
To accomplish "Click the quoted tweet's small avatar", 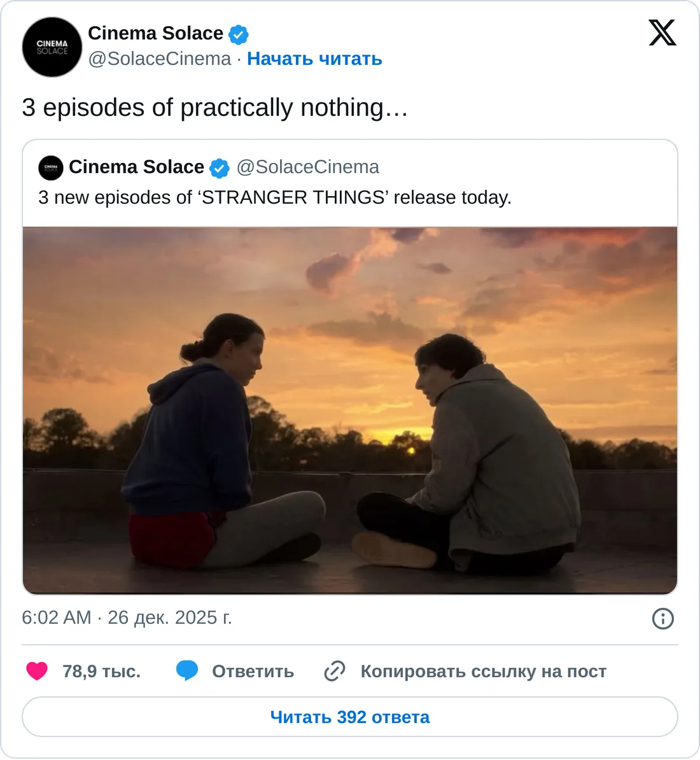I will [51, 167].
